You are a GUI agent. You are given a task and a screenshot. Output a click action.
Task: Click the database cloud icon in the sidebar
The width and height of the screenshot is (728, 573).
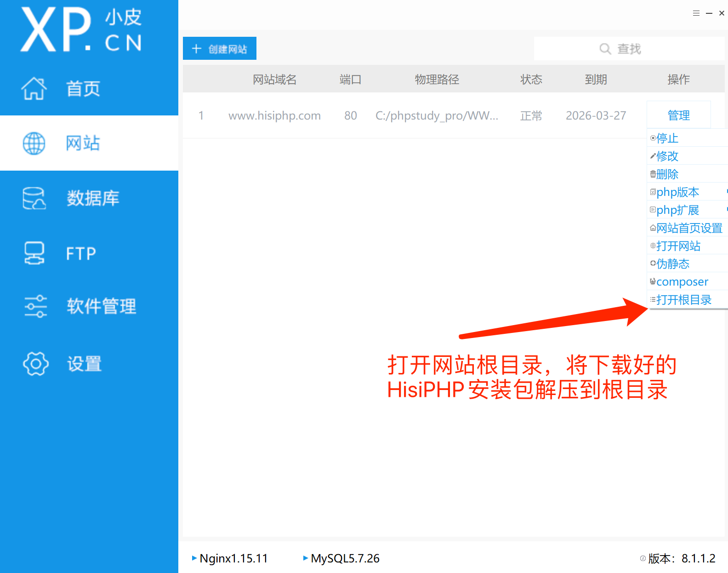point(34,198)
